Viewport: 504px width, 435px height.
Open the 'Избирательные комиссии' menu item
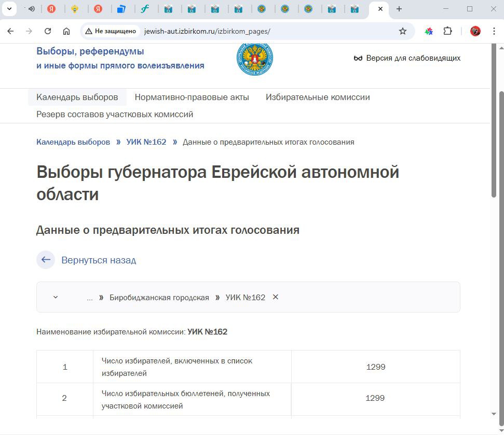[318, 97]
